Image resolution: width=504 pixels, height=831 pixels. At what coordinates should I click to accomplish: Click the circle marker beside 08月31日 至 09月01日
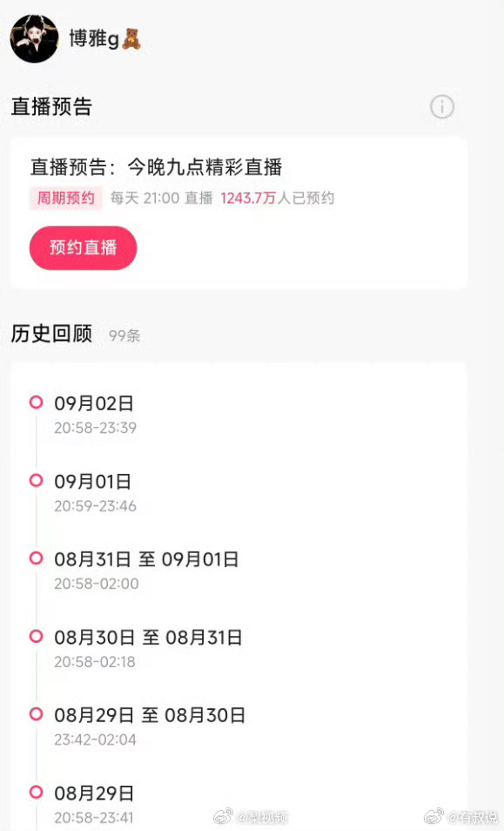pyautogui.click(x=36, y=558)
